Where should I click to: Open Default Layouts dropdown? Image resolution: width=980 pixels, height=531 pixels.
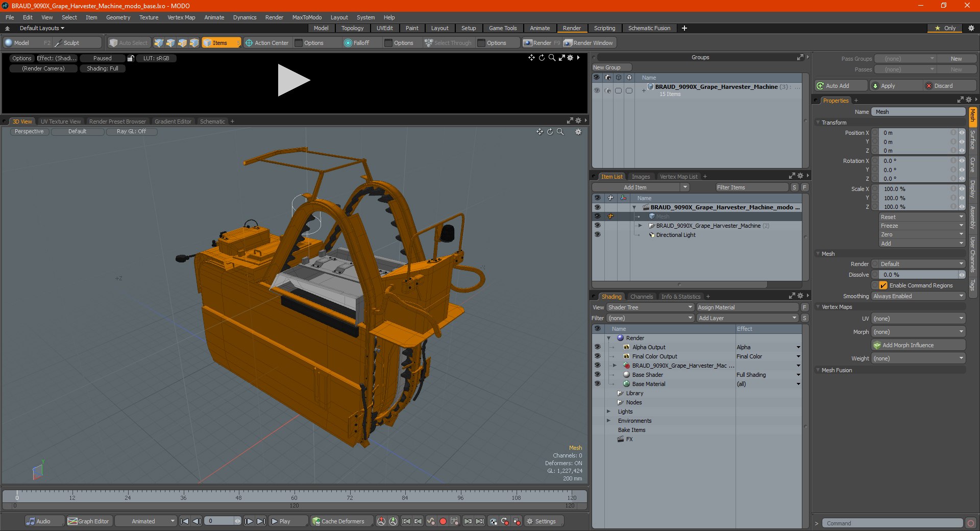pyautogui.click(x=42, y=28)
